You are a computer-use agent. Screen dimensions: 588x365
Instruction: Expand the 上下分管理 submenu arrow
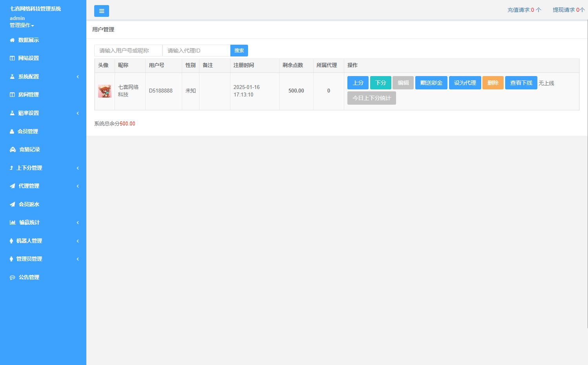[78, 168]
